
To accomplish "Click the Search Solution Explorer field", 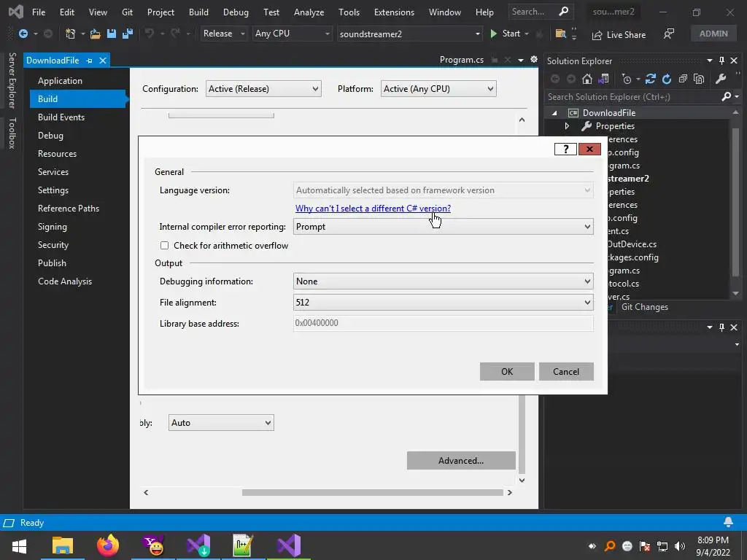I will click(632, 97).
